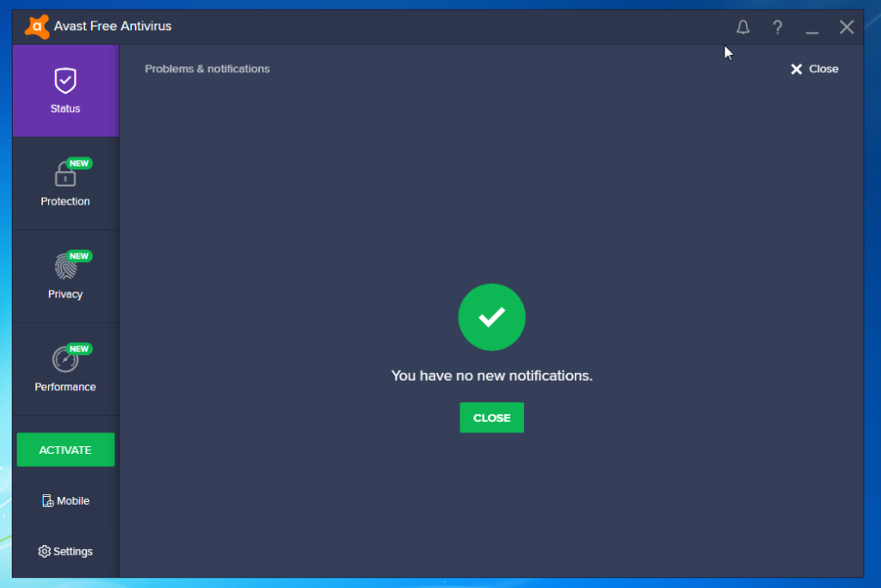Click the Avast logo in the title bar
Screen dimensions: 881x588
(37, 27)
